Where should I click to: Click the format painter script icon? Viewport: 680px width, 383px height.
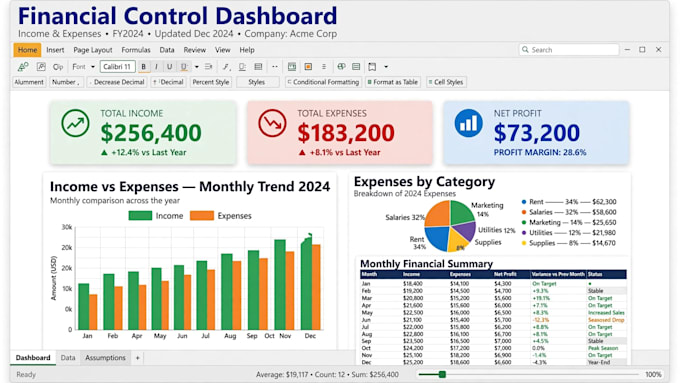(226, 67)
